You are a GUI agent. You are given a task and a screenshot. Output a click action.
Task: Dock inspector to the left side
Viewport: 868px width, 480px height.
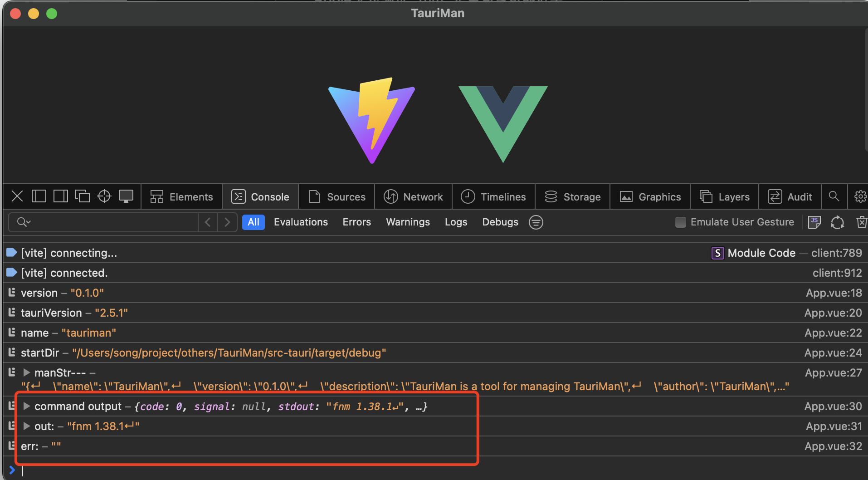tap(39, 196)
